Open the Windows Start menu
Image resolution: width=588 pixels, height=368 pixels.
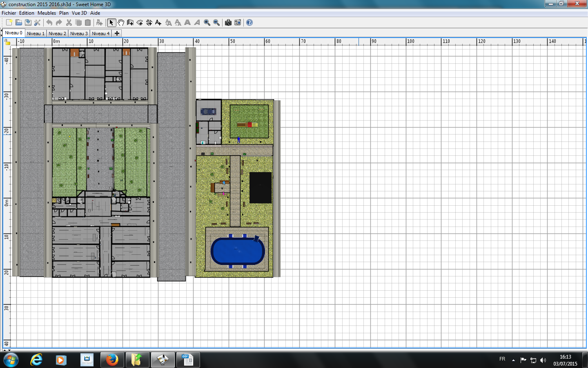click(x=11, y=360)
